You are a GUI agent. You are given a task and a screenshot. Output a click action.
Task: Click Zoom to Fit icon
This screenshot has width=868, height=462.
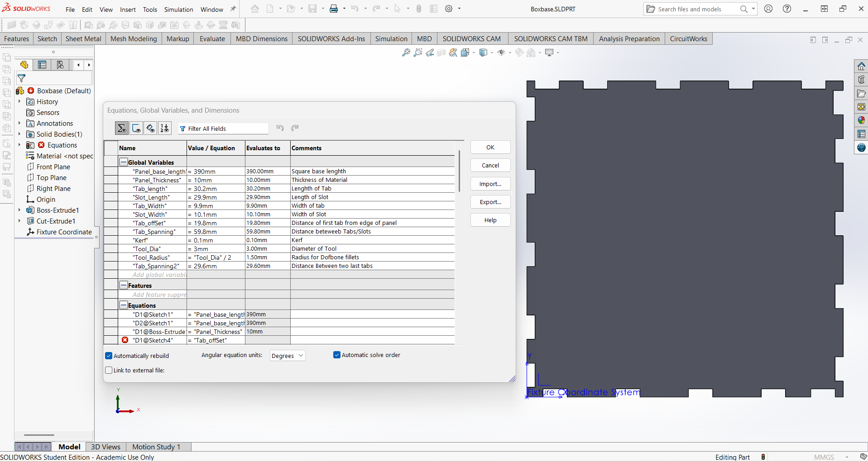pyautogui.click(x=406, y=52)
